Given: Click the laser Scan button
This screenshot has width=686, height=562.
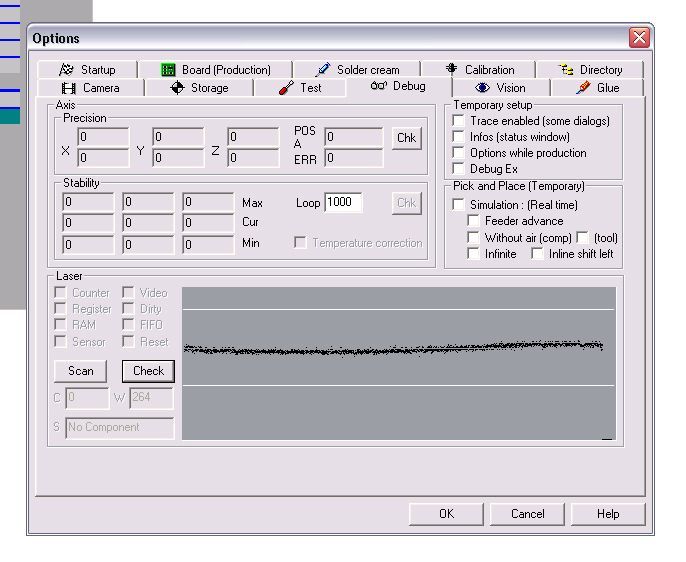Looking at the screenshot, I should 80,371.
